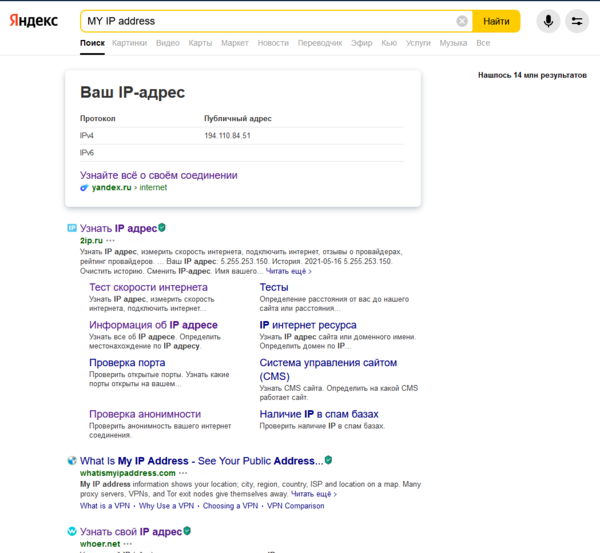Screen dimensions: 600x553
Task: Select the Поиск tab
Action: pos(92,43)
